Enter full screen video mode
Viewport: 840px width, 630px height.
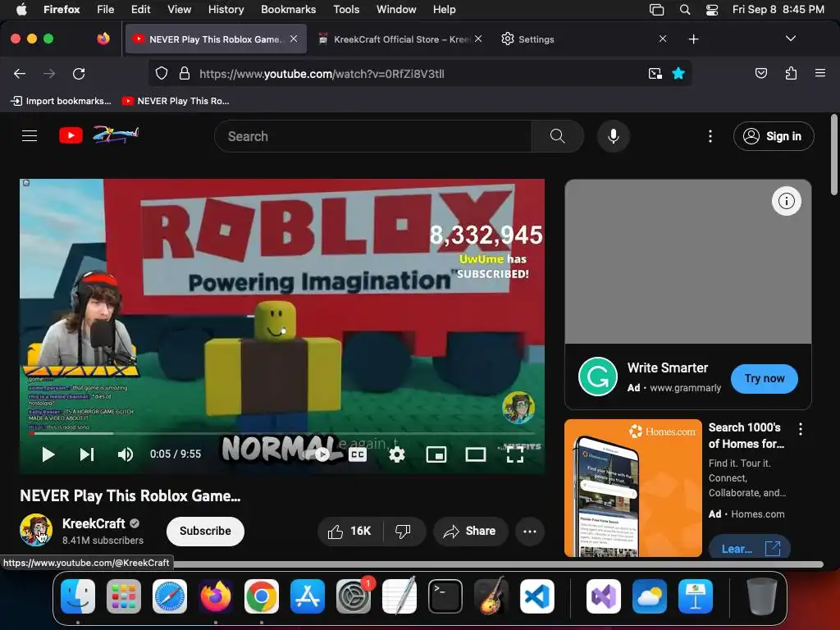pos(515,454)
